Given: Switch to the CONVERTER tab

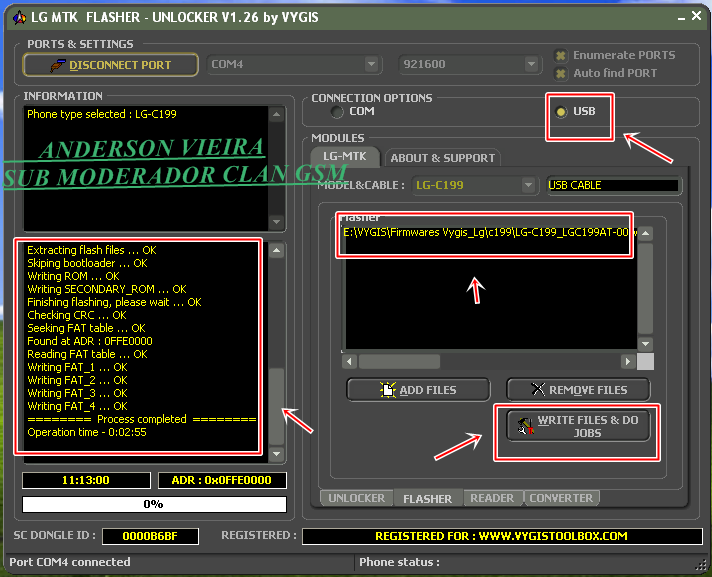Looking at the screenshot, I should (x=561, y=498).
